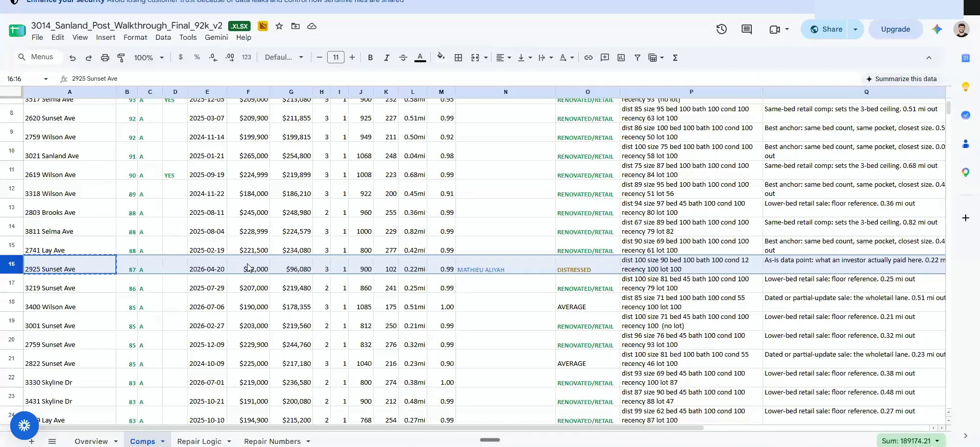This screenshot has height=447, width=980.
Task: Click the Upgrade button
Action: (x=895, y=29)
